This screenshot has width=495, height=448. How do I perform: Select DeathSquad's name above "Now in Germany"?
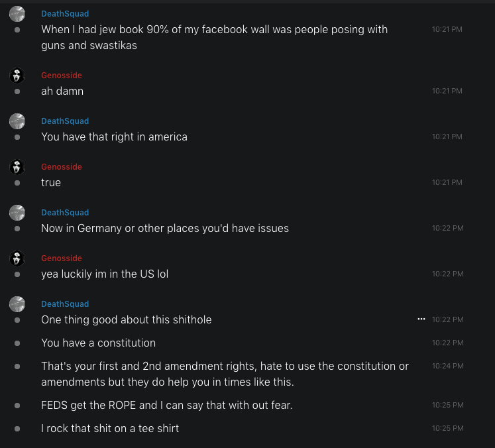point(65,213)
